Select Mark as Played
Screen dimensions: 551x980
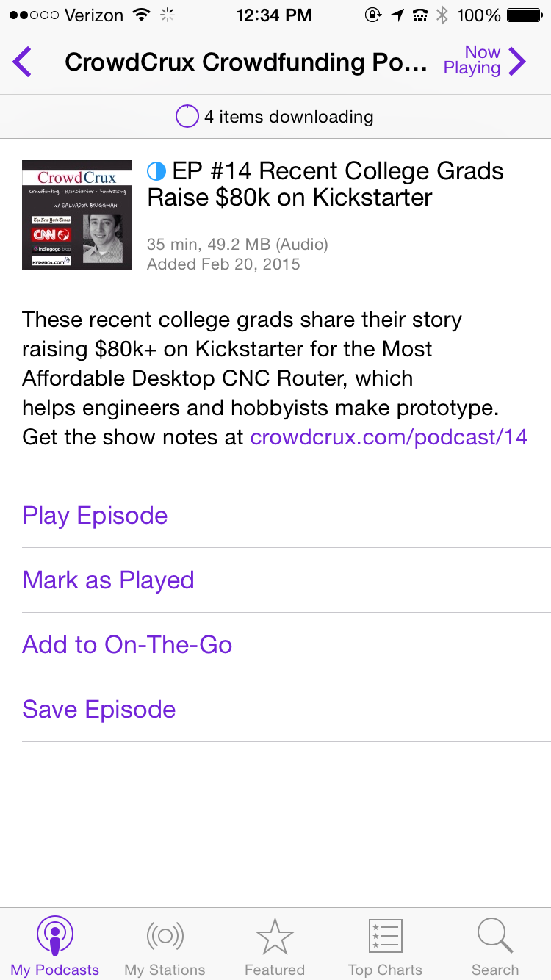point(109,580)
